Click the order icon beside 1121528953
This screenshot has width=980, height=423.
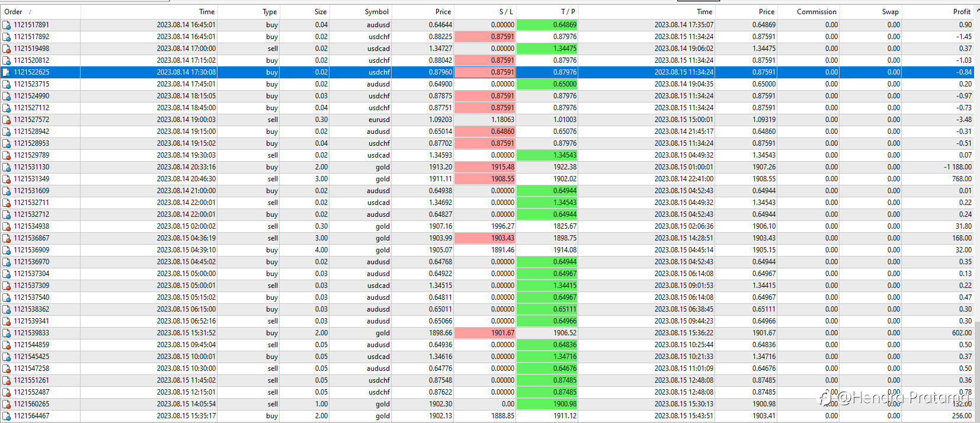pyautogui.click(x=7, y=143)
